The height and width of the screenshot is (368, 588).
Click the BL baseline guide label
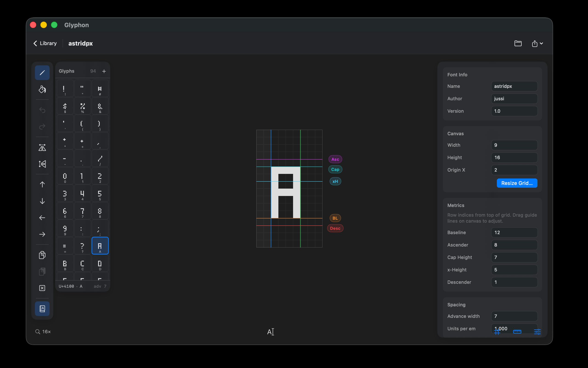tap(335, 218)
